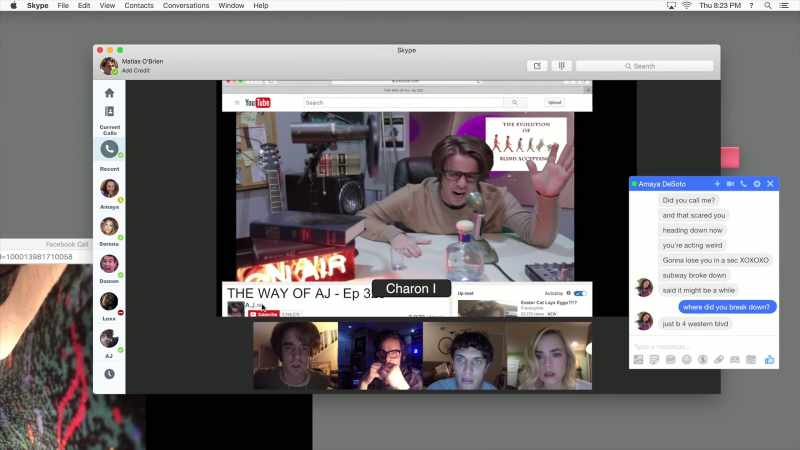Open the YouTube hamburger menu

pyautogui.click(x=237, y=103)
